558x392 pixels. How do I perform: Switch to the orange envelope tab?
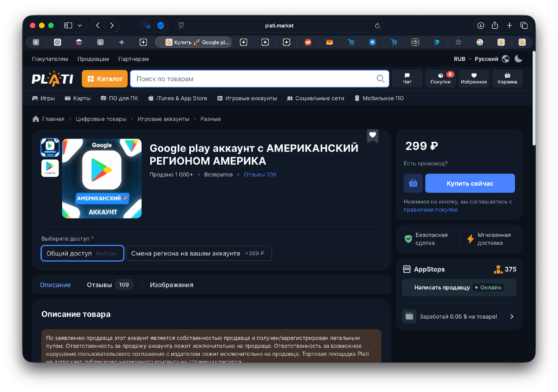[x=329, y=42]
